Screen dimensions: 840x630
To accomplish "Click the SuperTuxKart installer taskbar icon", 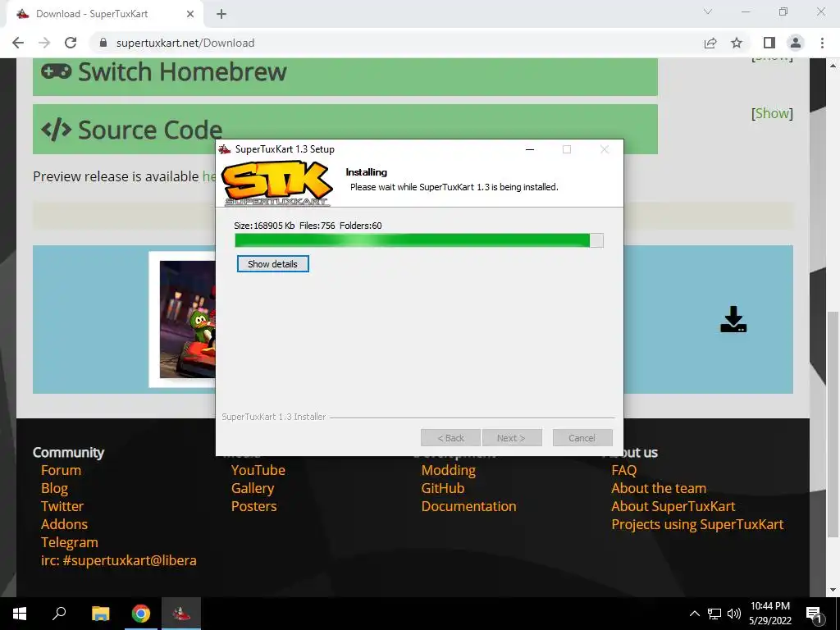I will click(x=181, y=614).
